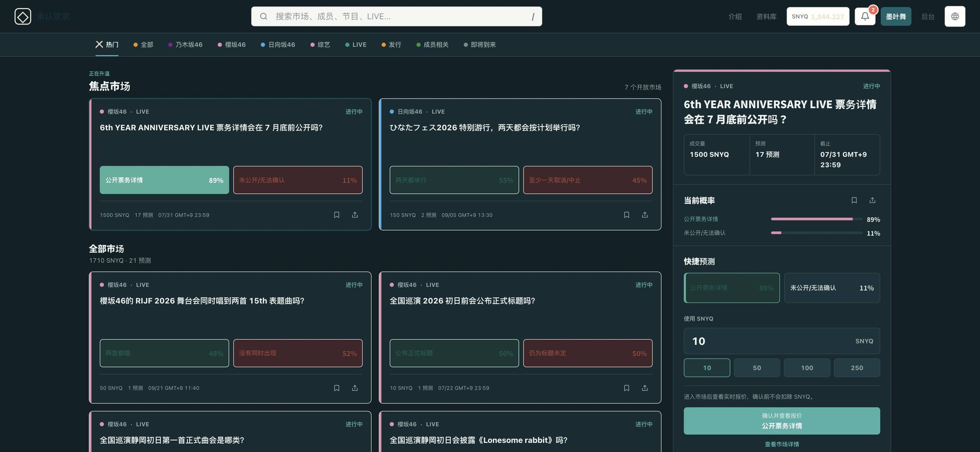Choose 两首都唱 48% option
Image resolution: width=980 pixels, height=452 pixels.
[164, 353]
